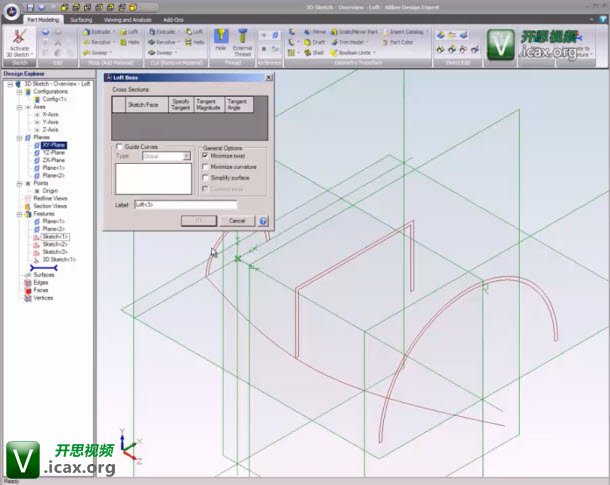This screenshot has width=610, height=485.
Task: Click the Insert Catalog tool
Action: 402,31
